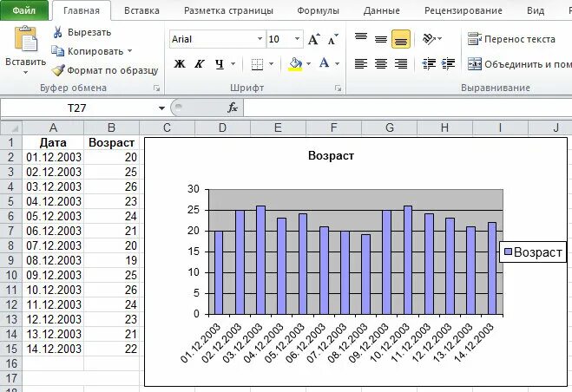Click the Select All corner button
Screen dimensions: 572x392
coord(11,128)
